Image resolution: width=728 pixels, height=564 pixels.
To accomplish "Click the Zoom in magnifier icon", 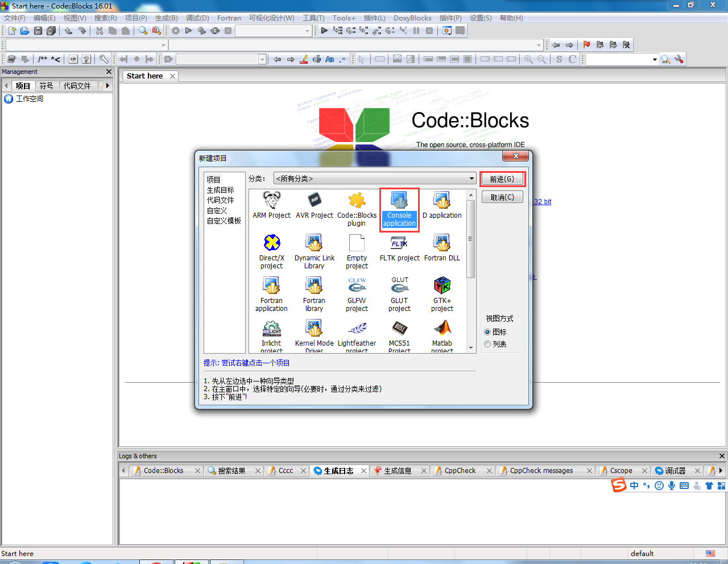I will click(529, 59).
